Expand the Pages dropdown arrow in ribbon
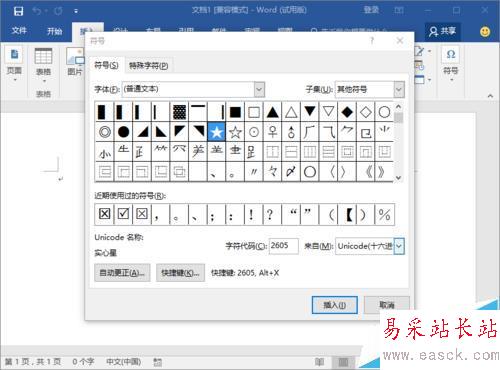This screenshot has width=500, height=370. 15,80
